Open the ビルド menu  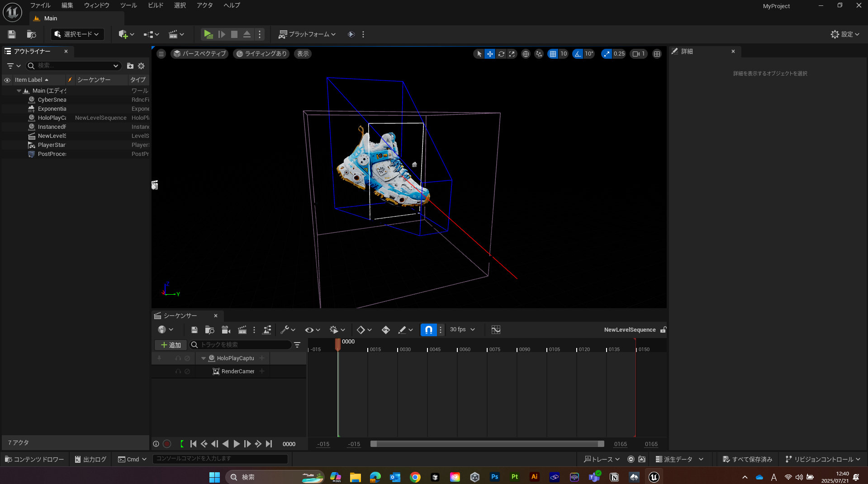click(156, 5)
